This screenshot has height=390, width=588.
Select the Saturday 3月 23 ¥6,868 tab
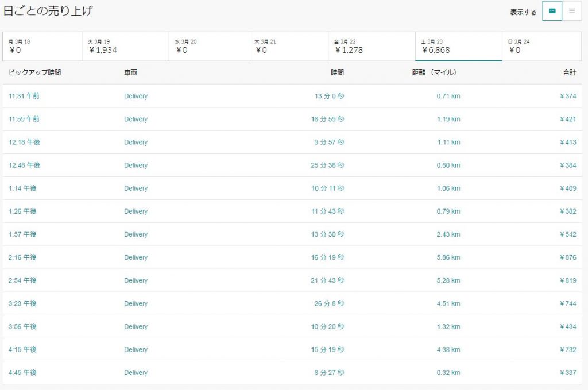[x=459, y=46]
